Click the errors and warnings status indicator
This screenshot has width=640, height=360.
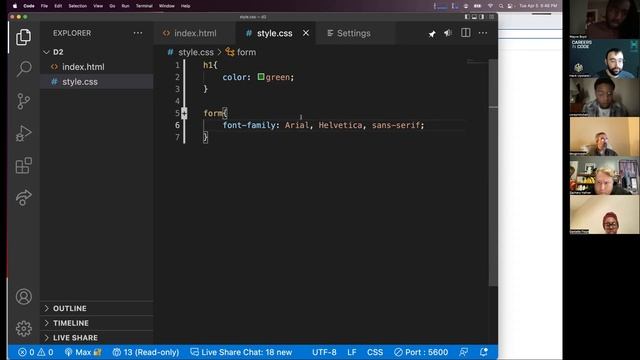[x=36, y=352]
